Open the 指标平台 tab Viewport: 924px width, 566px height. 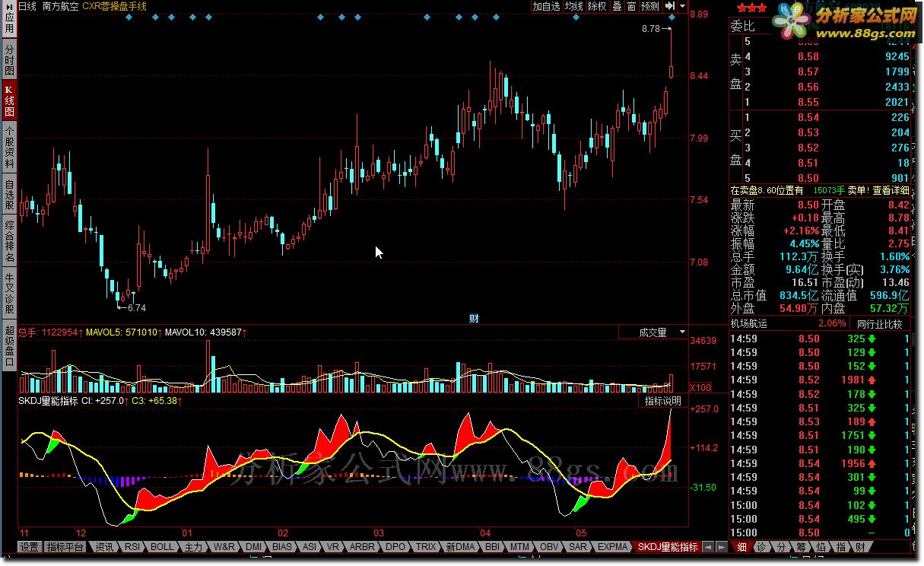tap(64, 547)
